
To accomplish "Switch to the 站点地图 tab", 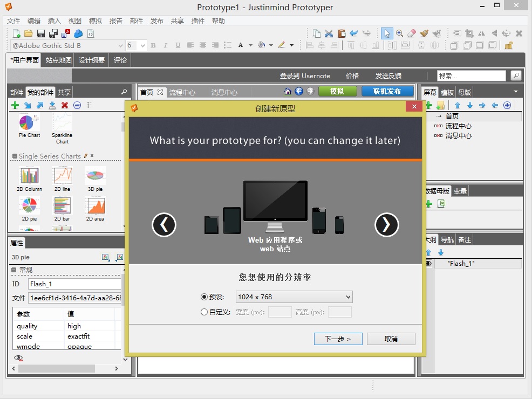I will pyautogui.click(x=58, y=60).
